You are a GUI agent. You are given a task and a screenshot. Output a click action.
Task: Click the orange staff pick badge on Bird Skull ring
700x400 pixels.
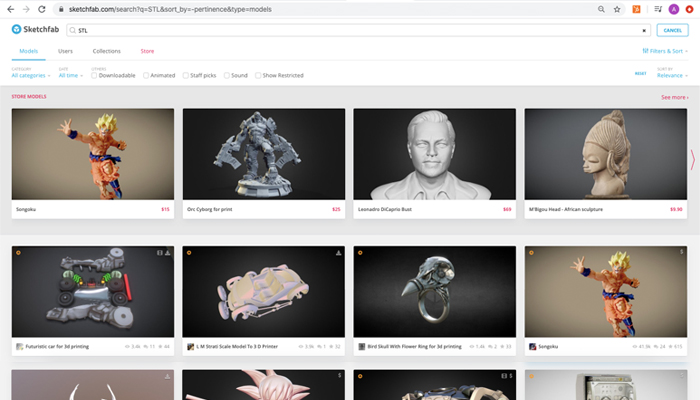(x=360, y=253)
